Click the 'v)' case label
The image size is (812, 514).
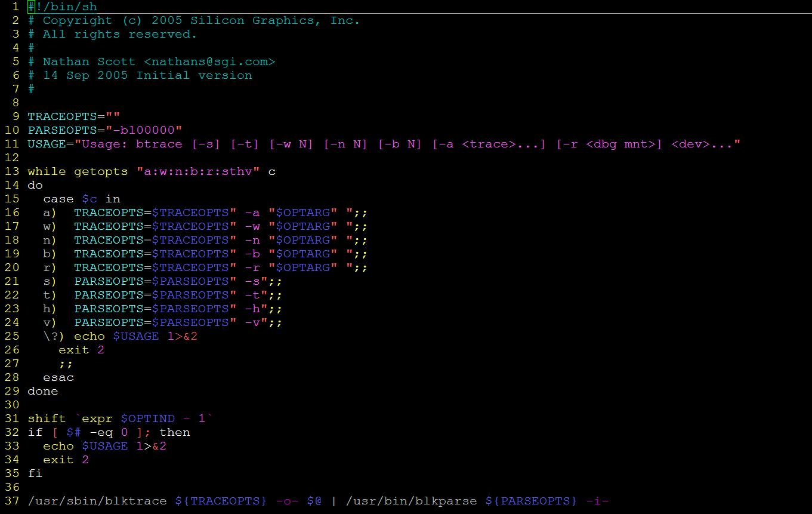(x=50, y=322)
